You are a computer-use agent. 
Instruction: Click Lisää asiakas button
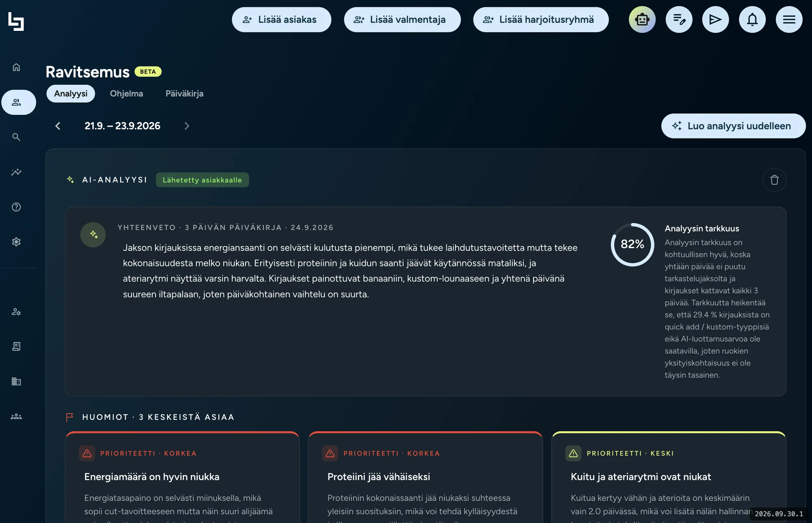point(281,19)
